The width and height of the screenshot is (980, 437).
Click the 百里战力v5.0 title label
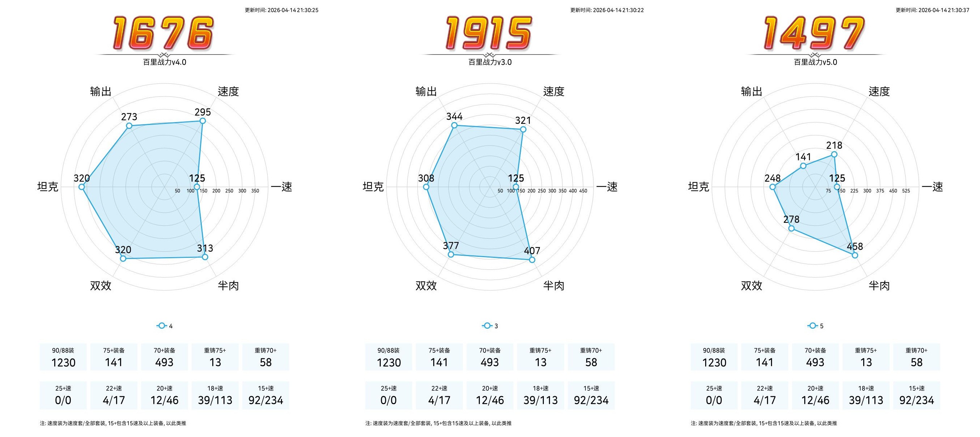pos(815,62)
